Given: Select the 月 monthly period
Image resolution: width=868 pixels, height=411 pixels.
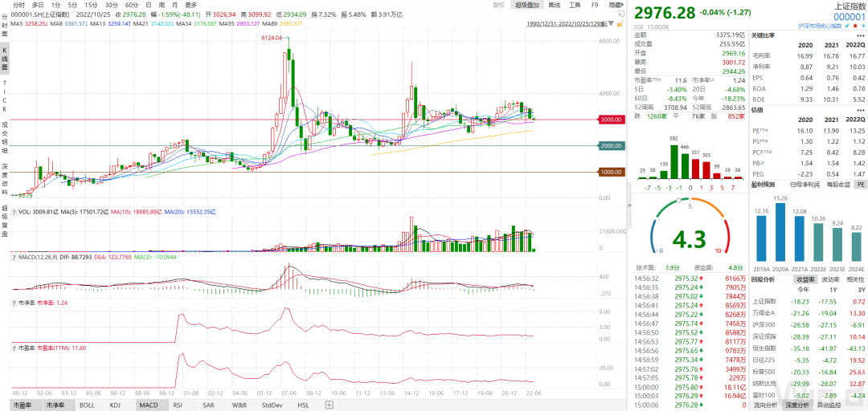Looking at the screenshot, I should point(175,5).
